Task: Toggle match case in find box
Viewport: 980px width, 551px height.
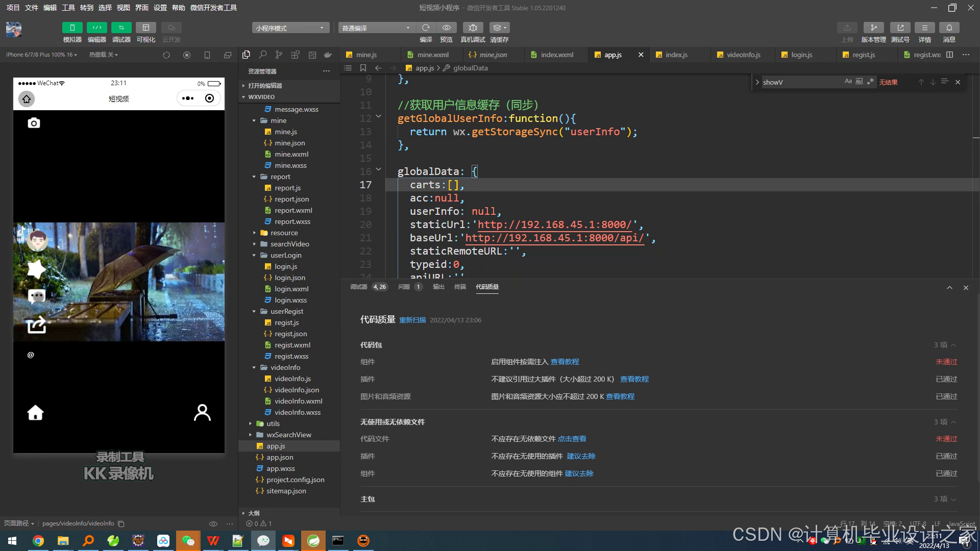Action: [x=848, y=82]
